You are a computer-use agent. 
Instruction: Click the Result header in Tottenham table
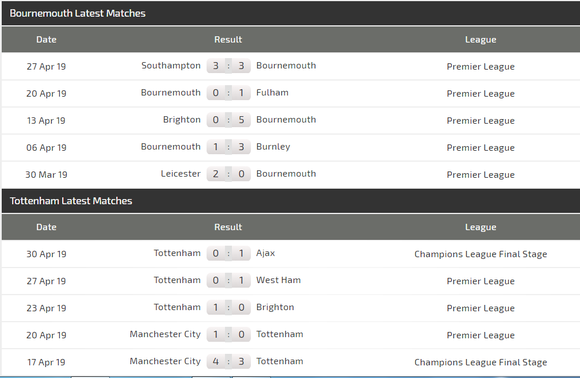tap(228, 227)
